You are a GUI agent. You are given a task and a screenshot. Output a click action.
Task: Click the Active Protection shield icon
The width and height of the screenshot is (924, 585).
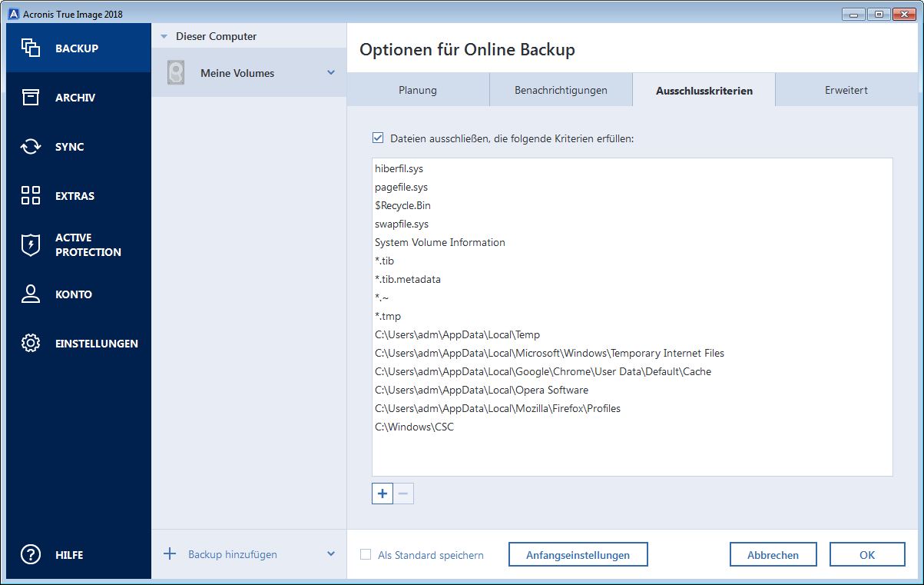click(31, 245)
